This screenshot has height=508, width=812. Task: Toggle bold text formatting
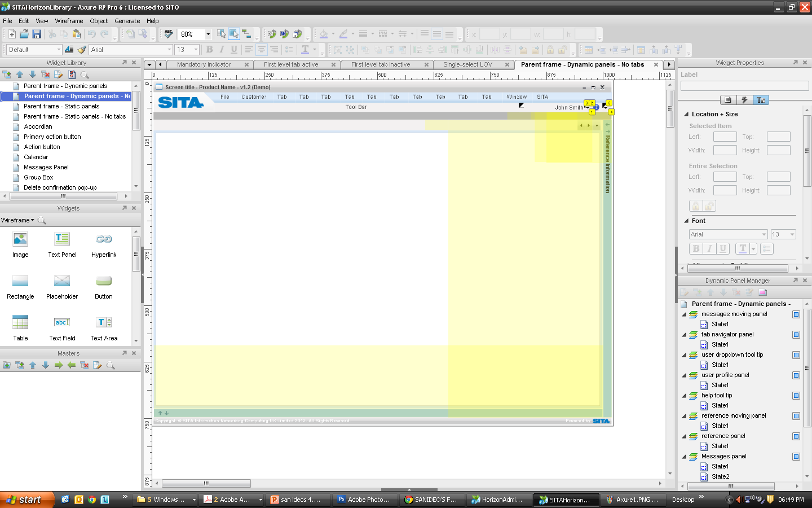[x=209, y=49]
